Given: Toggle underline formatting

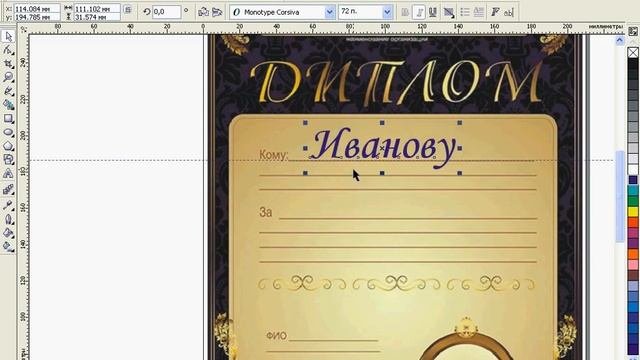Looking at the screenshot, I should click(x=433, y=12).
